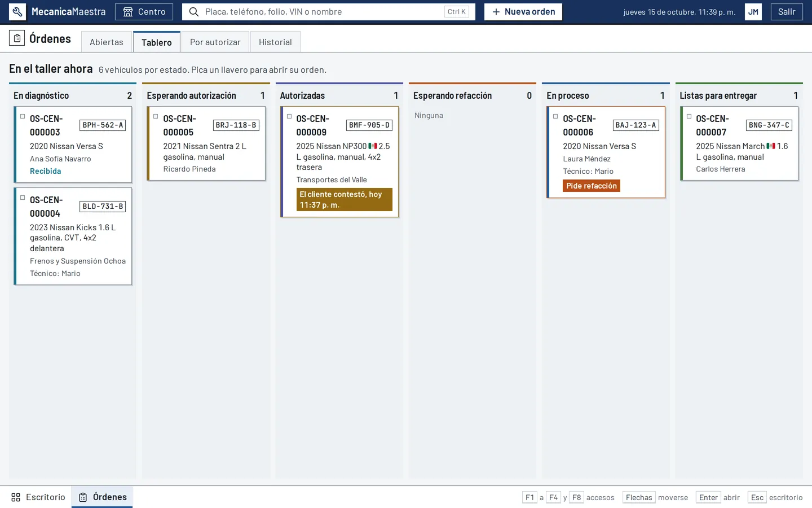This screenshot has width=812, height=508.
Task: Click the Mexico flag on the Nissan NP300 card
Action: point(373,146)
